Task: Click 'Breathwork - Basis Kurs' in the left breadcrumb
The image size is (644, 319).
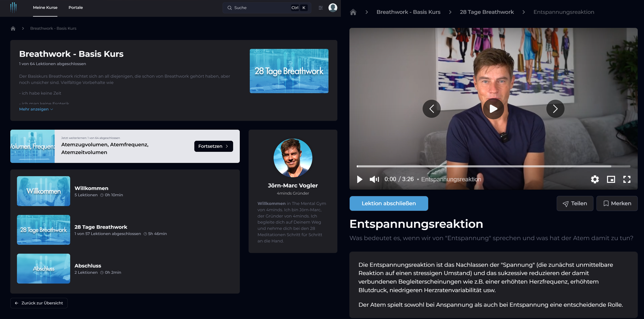Action: pyautogui.click(x=53, y=28)
